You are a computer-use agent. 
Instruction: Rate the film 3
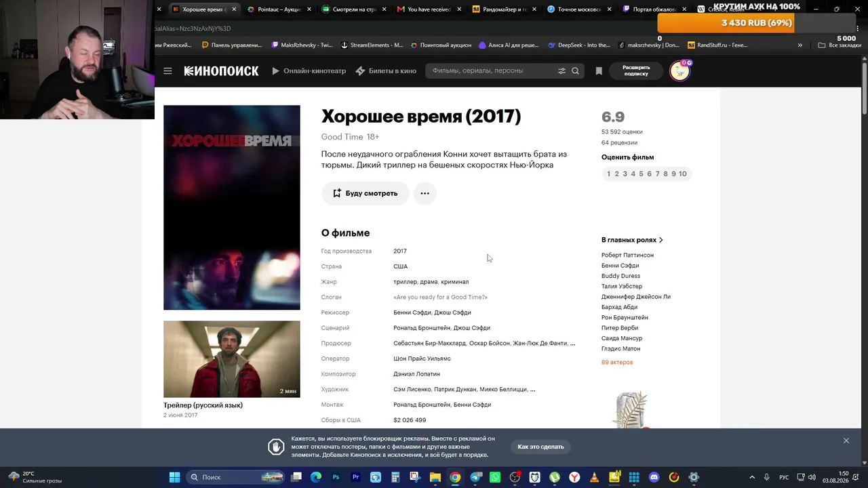point(625,174)
